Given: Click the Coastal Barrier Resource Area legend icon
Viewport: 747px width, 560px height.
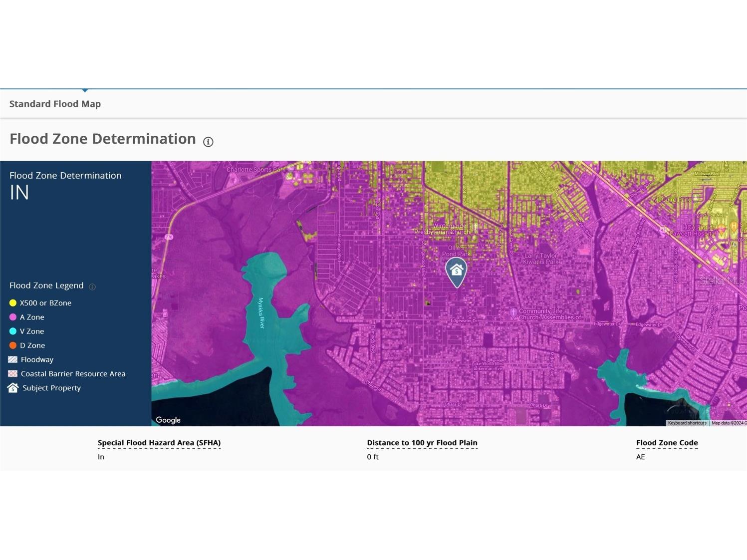Looking at the screenshot, I should 13,374.
